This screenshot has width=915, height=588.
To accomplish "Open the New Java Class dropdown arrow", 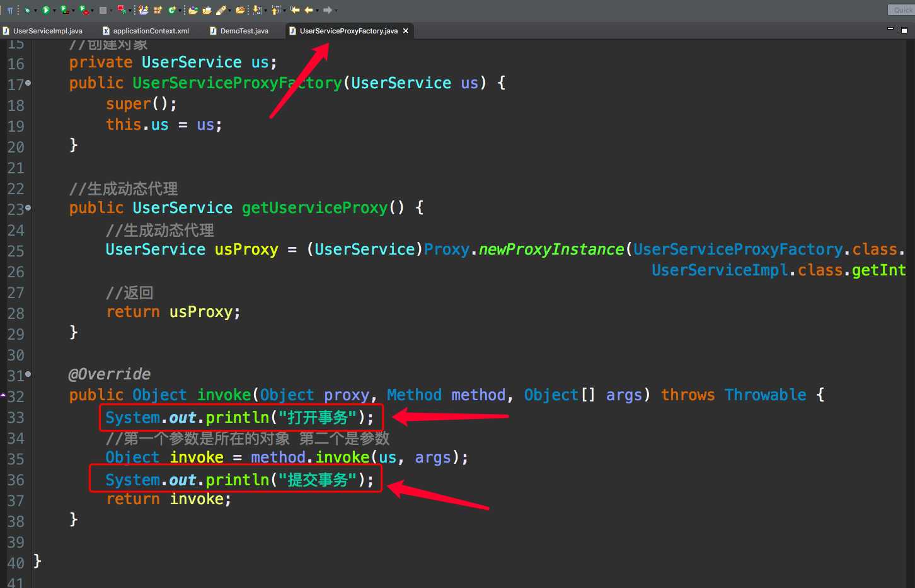I will tap(180, 11).
